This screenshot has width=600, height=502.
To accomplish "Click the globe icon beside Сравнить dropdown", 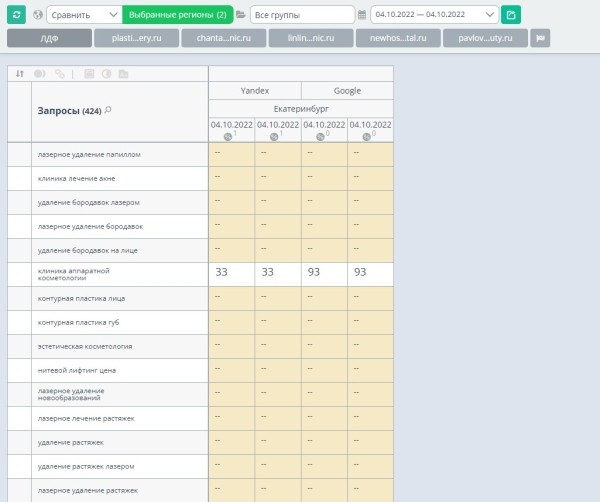I will [37, 15].
